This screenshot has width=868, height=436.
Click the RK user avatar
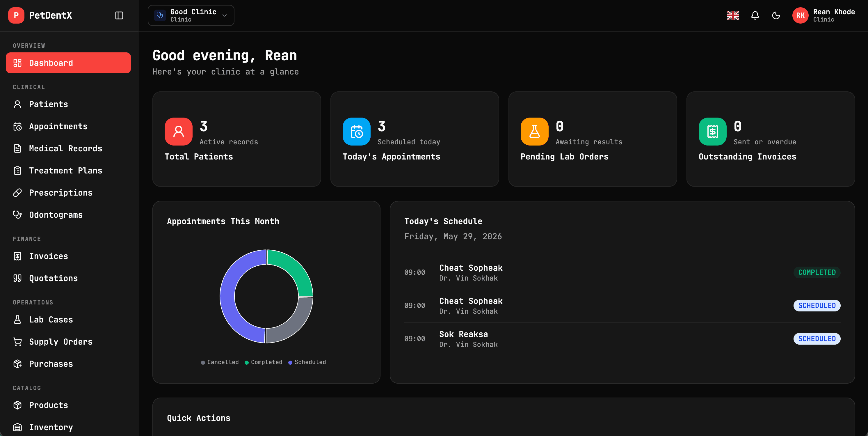click(800, 15)
